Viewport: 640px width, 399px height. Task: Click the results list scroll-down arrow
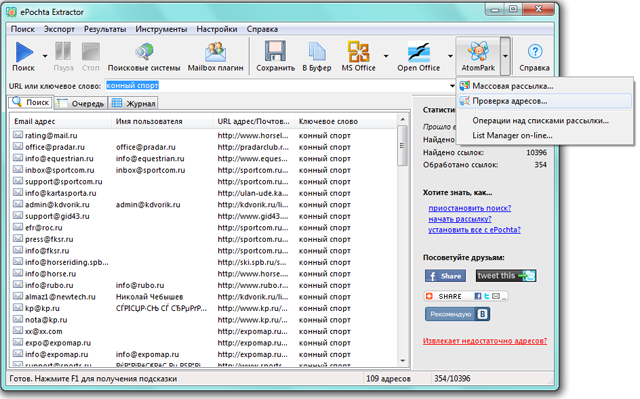(402, 360)
